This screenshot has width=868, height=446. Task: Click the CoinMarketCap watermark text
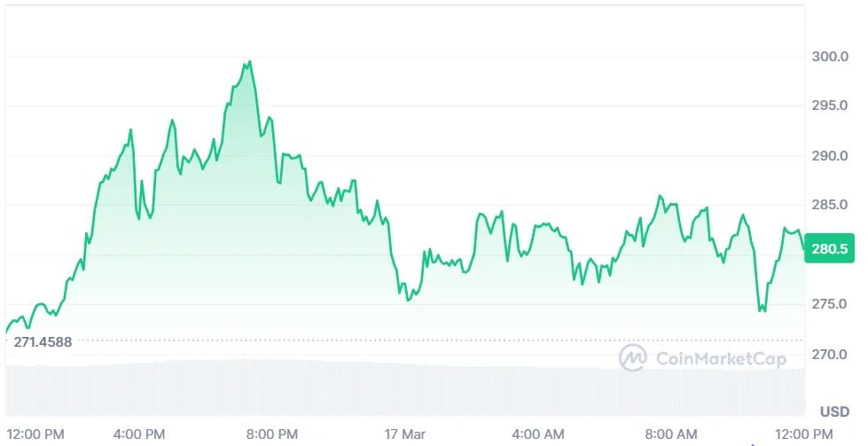click(721, 358)
